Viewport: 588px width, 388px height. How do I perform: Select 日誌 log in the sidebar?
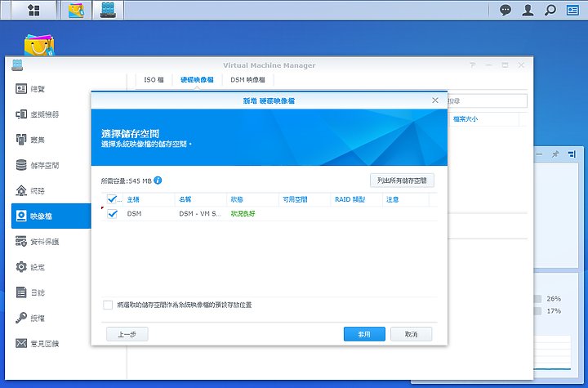click(x=51, y=292)
